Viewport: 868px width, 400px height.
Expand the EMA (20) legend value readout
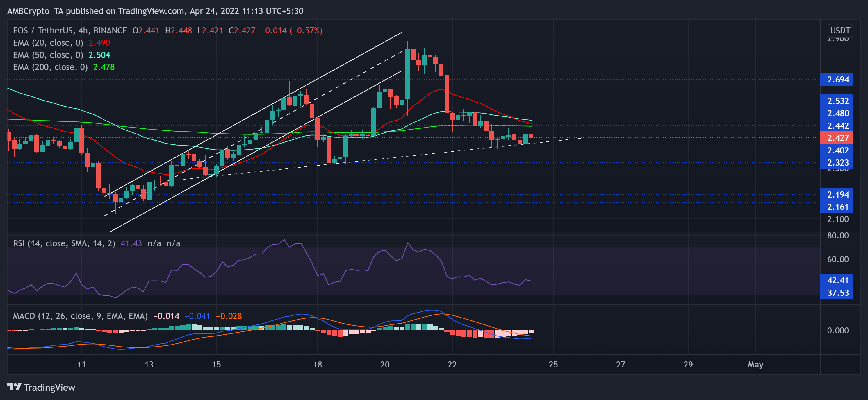(98, 43)
